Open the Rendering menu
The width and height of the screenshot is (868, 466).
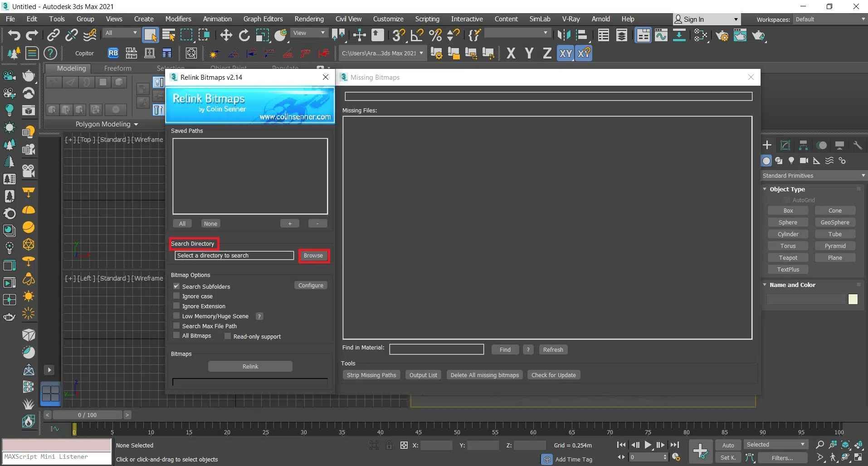click(x=309, y=19)
